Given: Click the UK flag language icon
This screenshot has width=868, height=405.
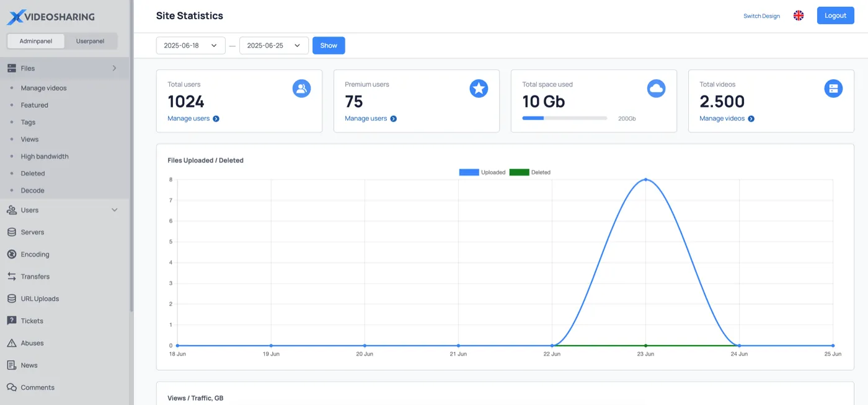Looking at the screenshot, I should (799, 15).
